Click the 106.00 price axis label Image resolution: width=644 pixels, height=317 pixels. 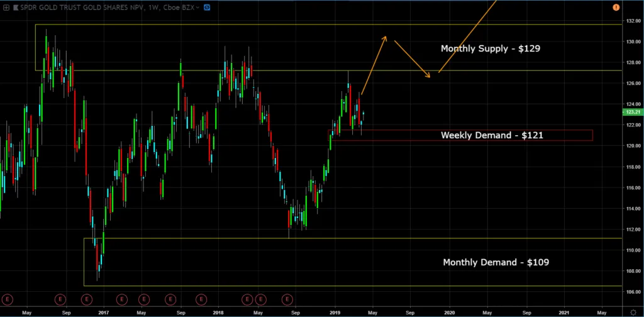(632, 292)
